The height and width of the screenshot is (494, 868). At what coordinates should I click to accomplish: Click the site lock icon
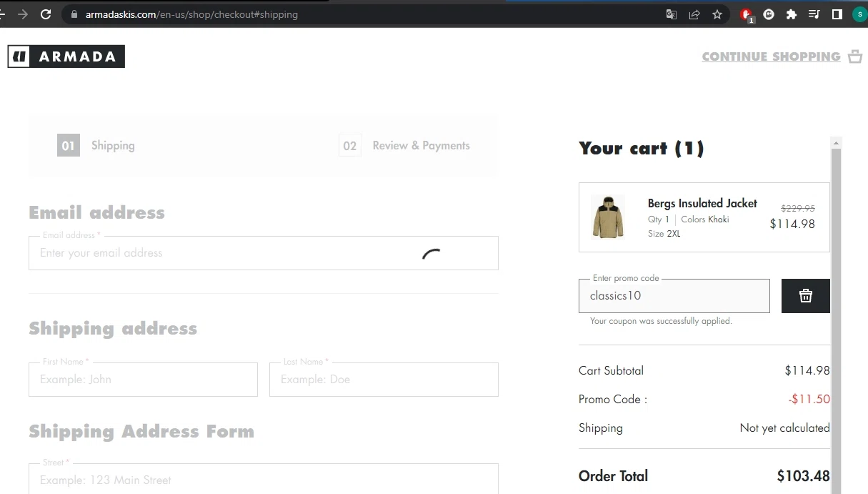74,14
